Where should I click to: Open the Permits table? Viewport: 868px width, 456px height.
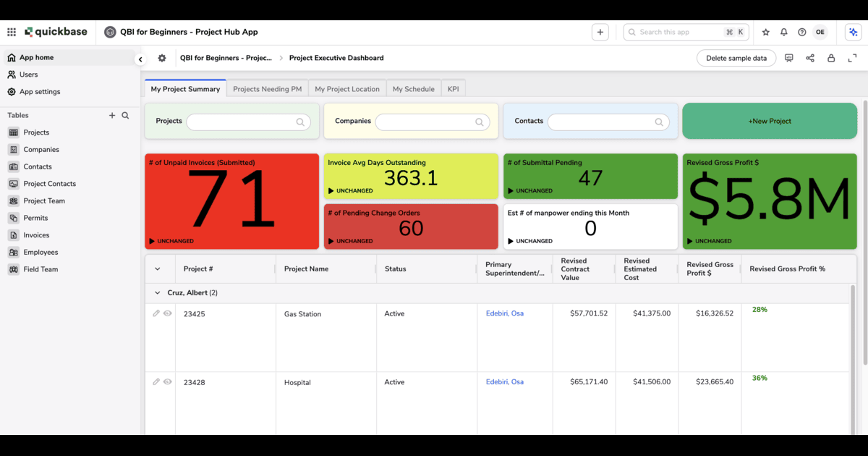pos(69,218)
